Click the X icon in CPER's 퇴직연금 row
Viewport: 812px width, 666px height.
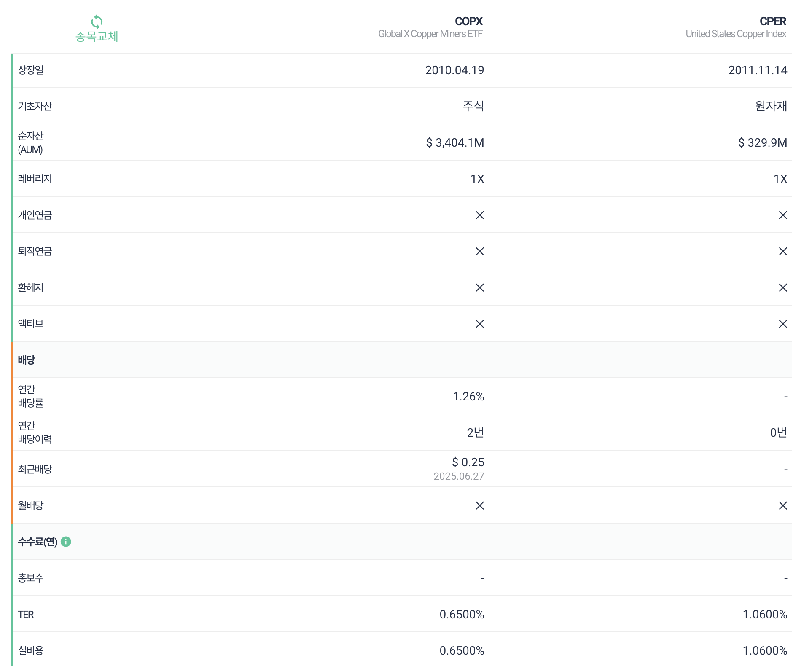782,252
